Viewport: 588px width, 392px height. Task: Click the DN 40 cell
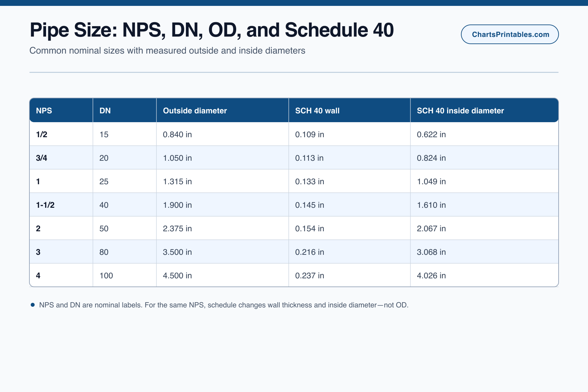(124, 205)
